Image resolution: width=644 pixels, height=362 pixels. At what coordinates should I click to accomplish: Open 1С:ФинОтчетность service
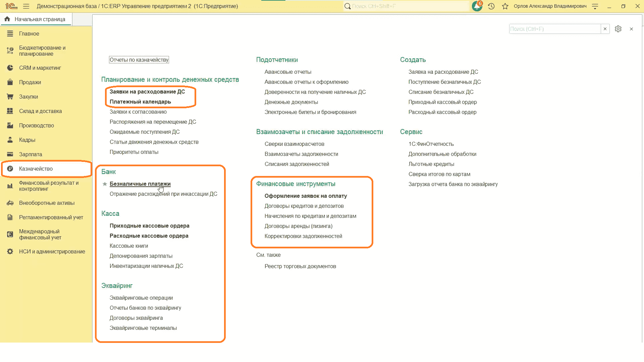pyautogui.click(x=431, y=144)
